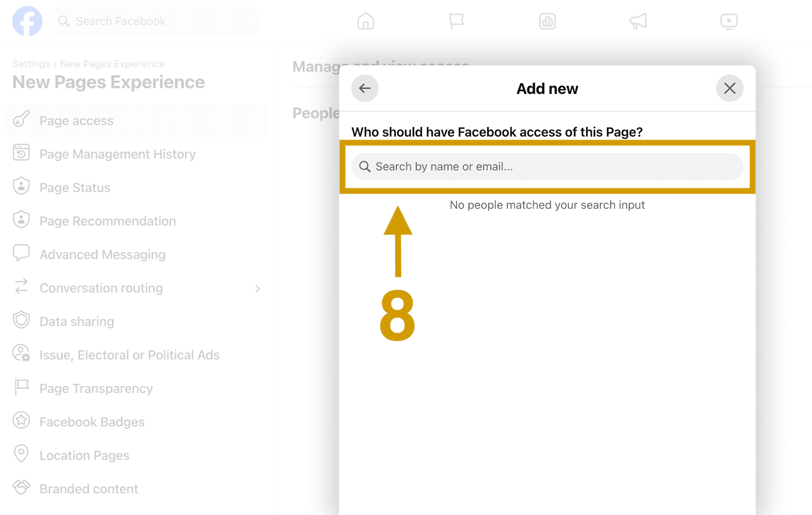Click the 'Who should have Facebook access' heading
The image size is (812, 515).
click(497, 132)
